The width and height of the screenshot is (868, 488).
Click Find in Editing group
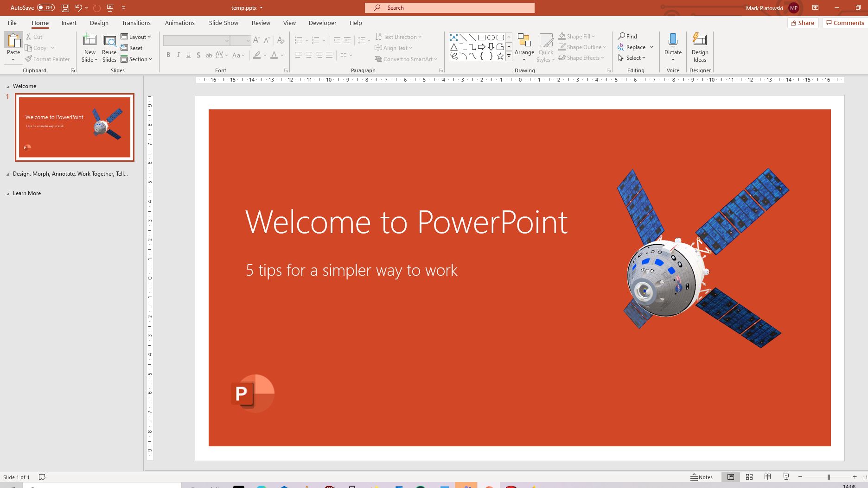click(628, 36)
